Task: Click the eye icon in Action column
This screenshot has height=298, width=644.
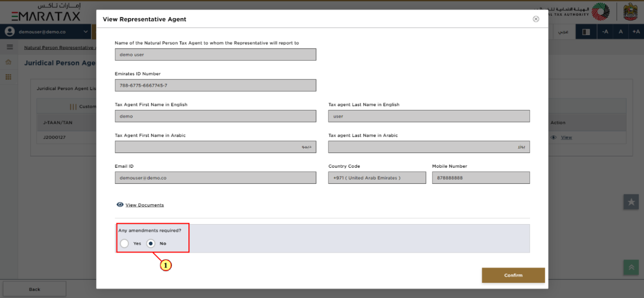Action: (x=553, y=138)
